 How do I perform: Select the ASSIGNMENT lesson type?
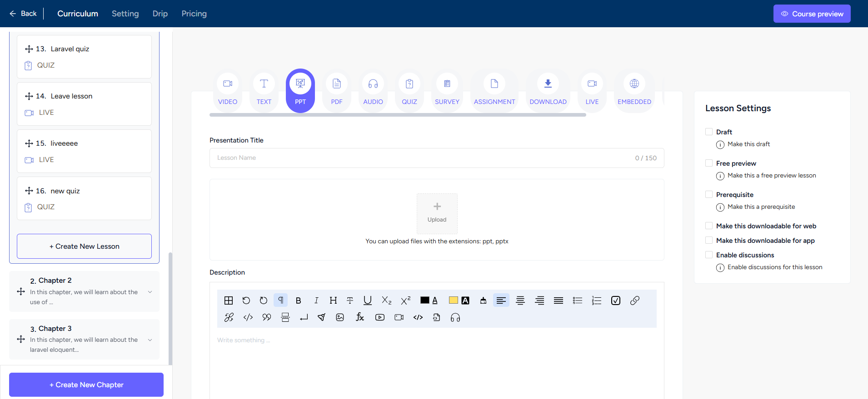pyautogui.click(x=494, y=90)
